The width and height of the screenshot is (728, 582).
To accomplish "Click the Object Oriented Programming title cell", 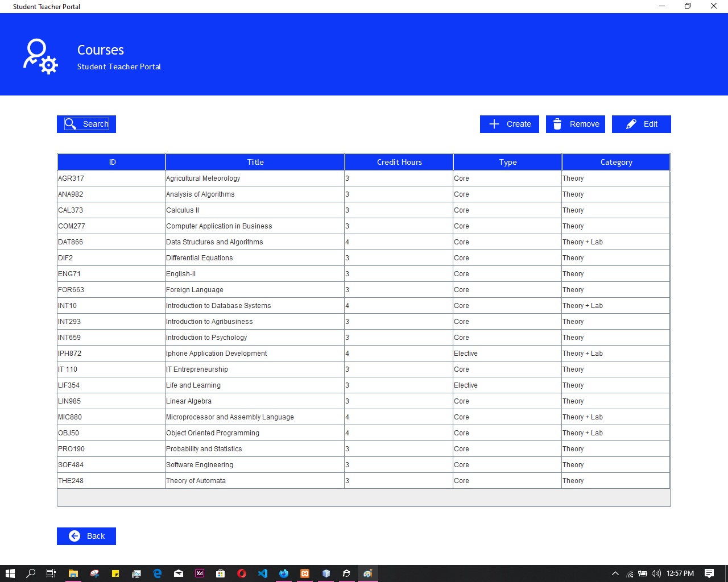I will click(x=255, y=433).
